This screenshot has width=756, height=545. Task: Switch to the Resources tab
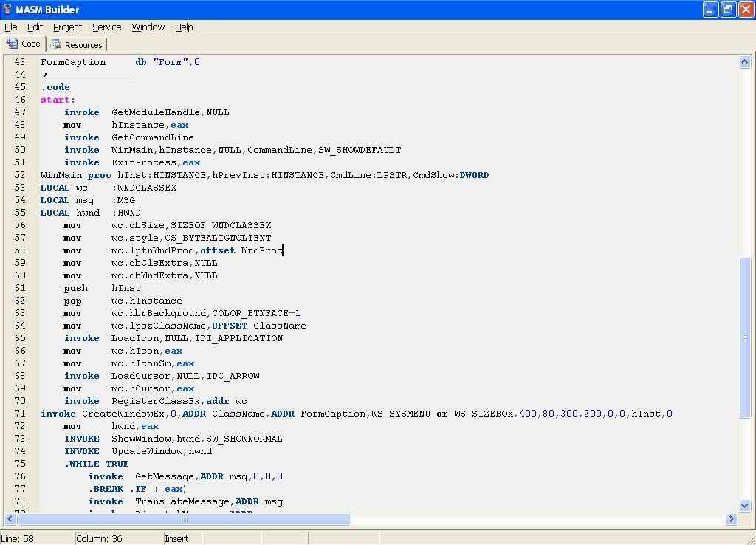point(77,45)
